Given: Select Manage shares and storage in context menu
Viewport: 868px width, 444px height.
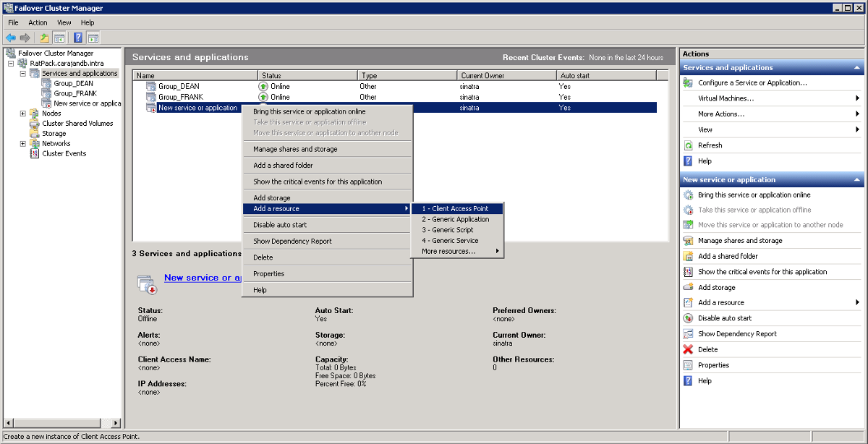Looking at the screenshot, I should tap(327, 149).
